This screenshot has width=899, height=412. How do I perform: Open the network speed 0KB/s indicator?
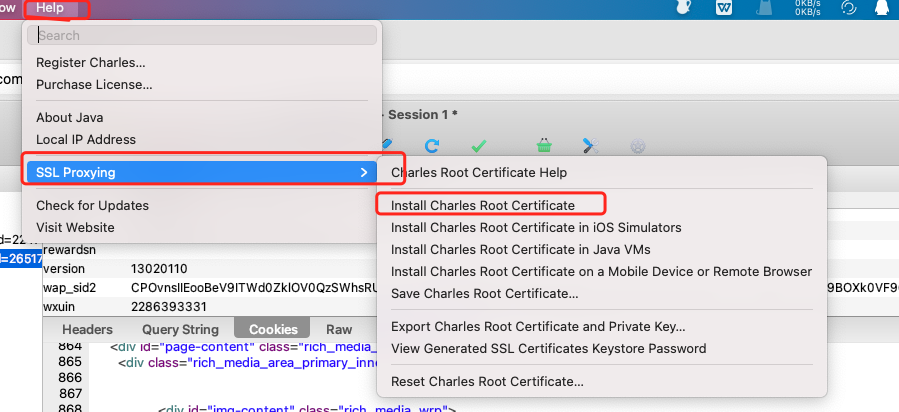click(x=807, y=7)
